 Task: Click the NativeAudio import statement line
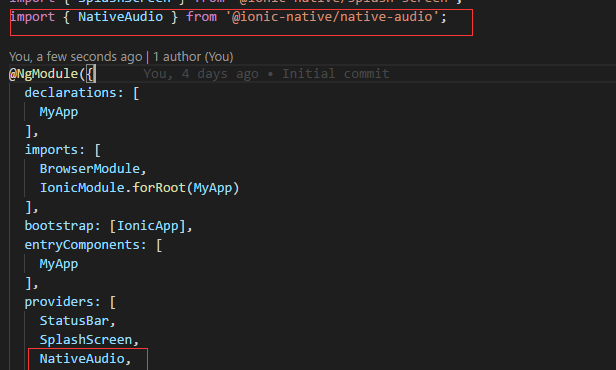point(228,17)
